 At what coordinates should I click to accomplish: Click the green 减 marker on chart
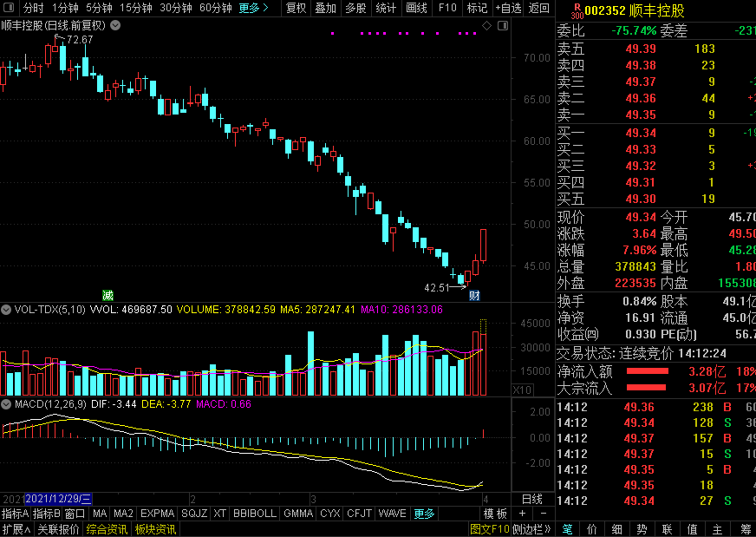click(x=108, y=295)
